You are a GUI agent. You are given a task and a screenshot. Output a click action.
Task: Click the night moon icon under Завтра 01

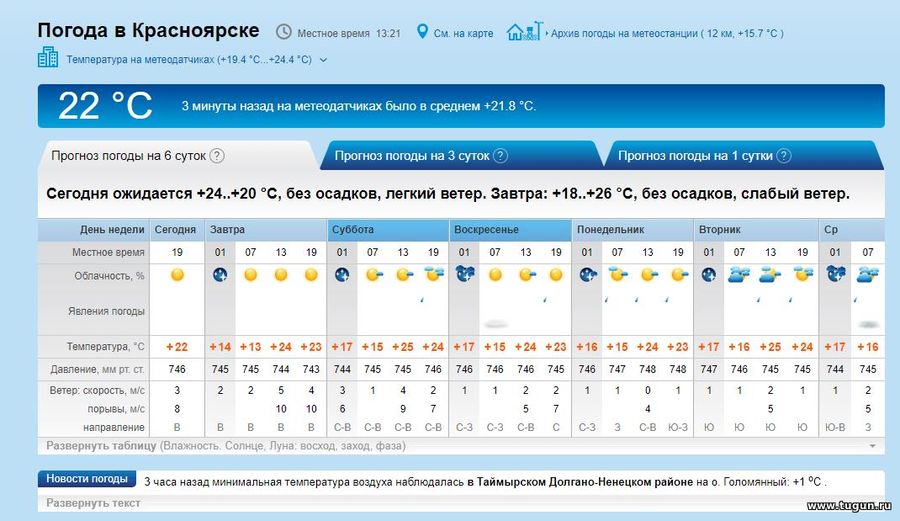pyautogui.click(x=220, y=275)
